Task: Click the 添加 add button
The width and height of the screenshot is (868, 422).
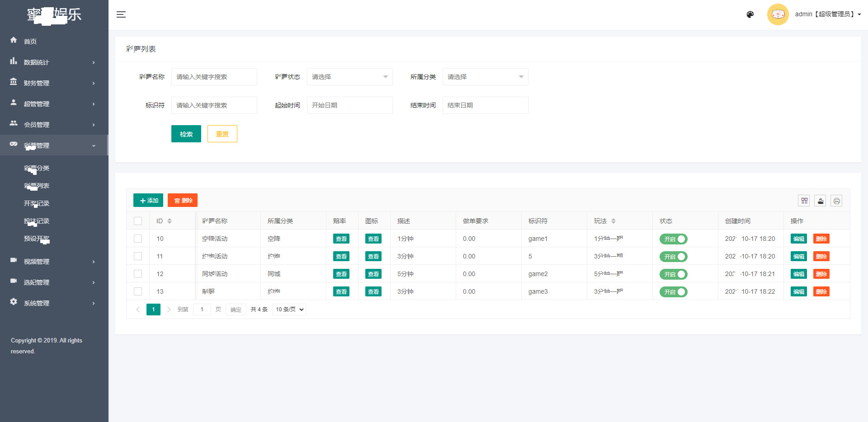Action: click(x=148, y=200)
